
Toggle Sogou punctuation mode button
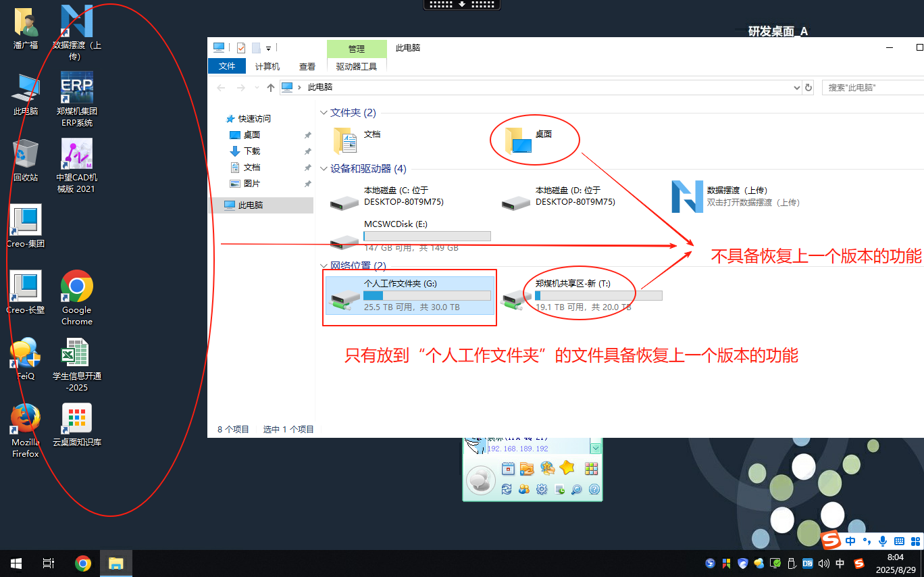coord(866,541)
